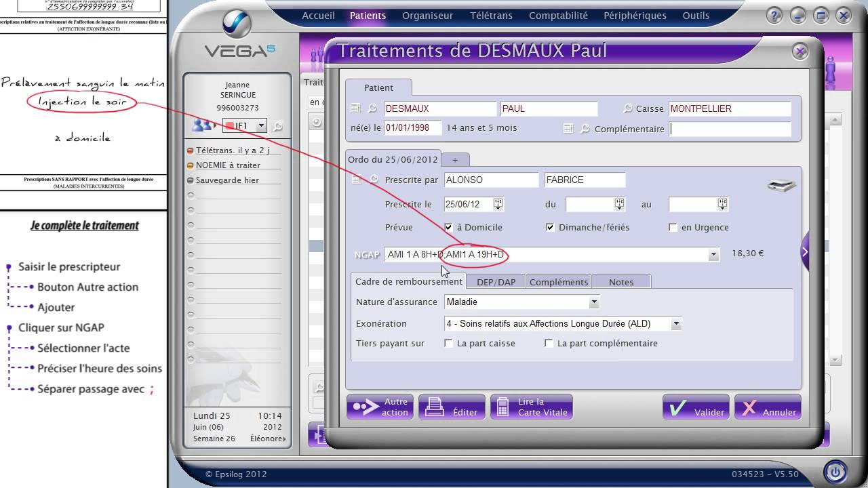Click the 'Autre action' button
The image size is (868, 488).
tap(380, 407)
